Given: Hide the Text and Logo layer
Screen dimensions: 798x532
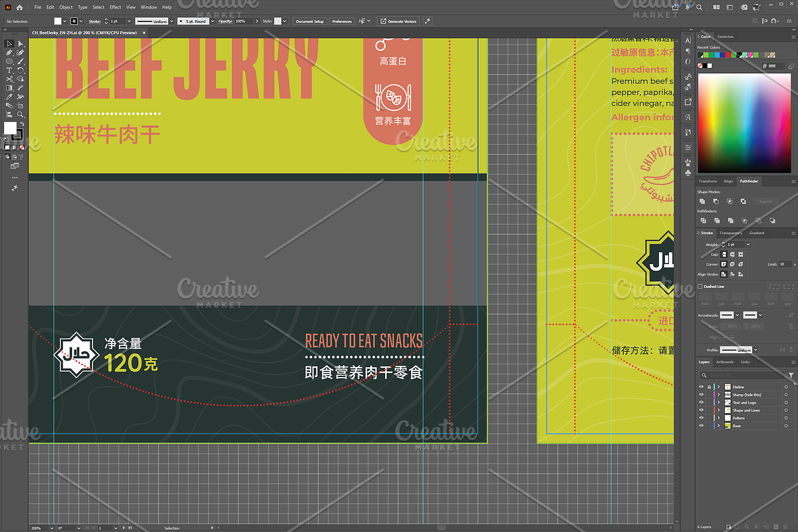Looking at the screenshot, I should pos(701,402).
